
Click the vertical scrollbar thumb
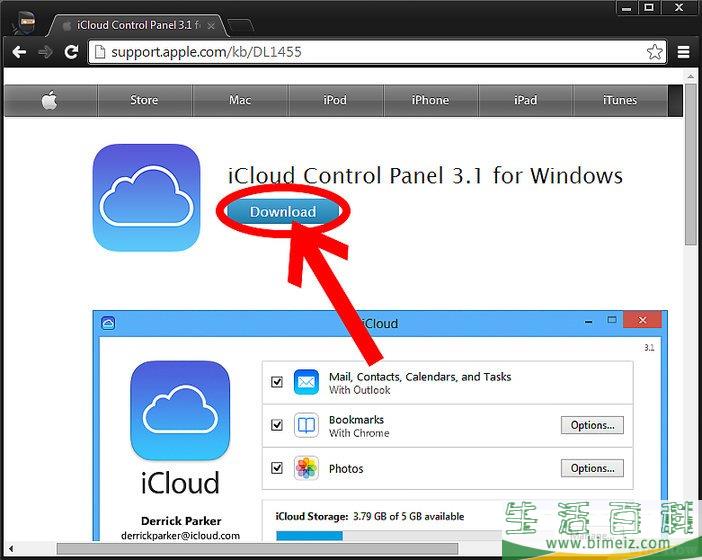[691, 164]
